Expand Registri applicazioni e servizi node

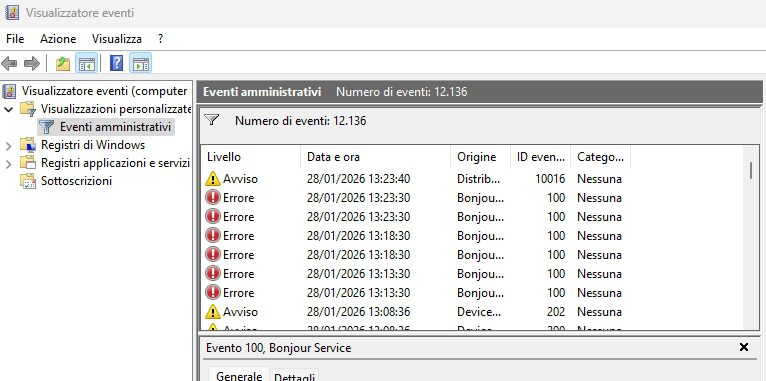[x=8, y=164]
